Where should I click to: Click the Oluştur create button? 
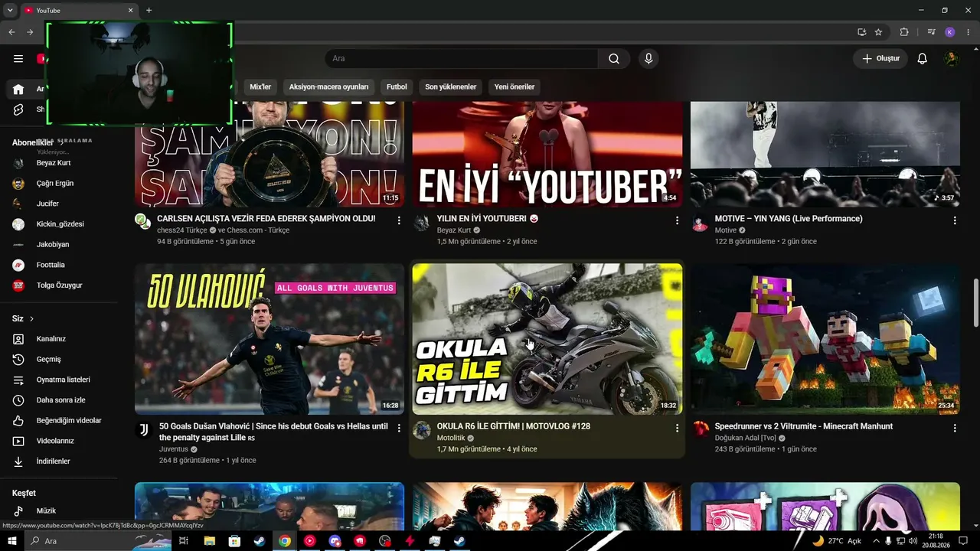pyautogui.click(x=880, y=59)
